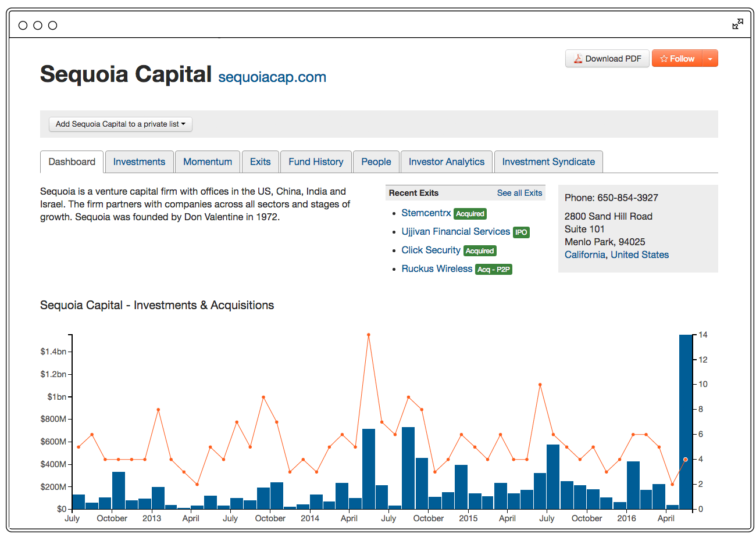Viewport: 756px width, 541px height.
Task: Click the 'Sequoia Capital' page heading
Action: coord(126,74)
